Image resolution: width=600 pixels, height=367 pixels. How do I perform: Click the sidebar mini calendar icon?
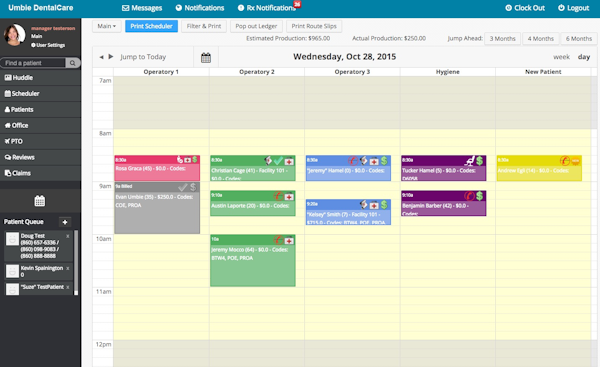(40, 201)
